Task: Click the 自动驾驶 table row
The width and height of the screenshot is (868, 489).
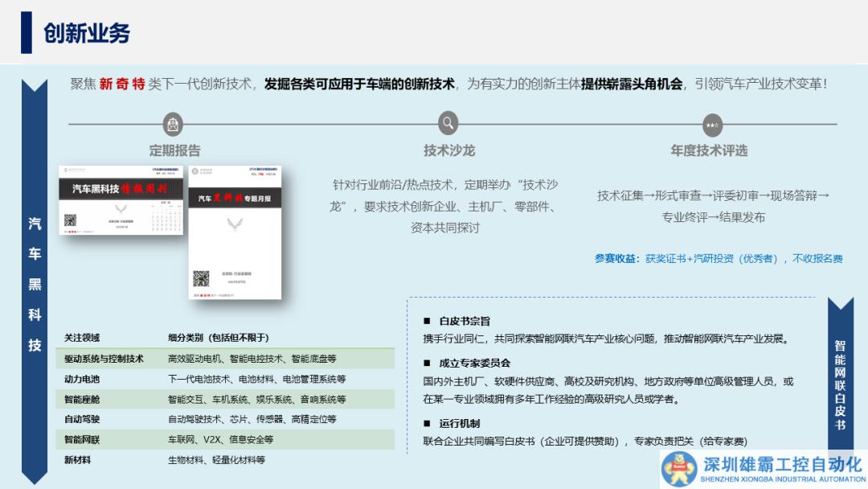Action: click(225, 419)
